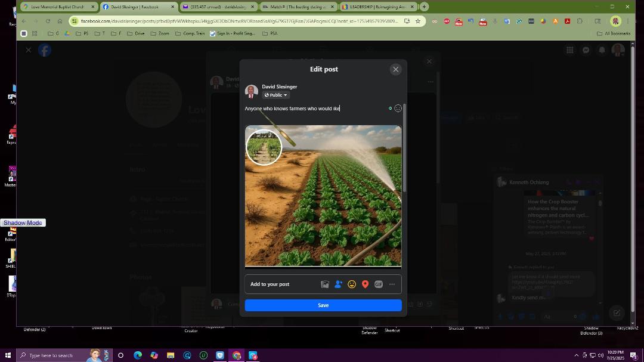This screenshot has width=644, height=362.
Task: Open Sign In - Profit Sing bookmark
Action: coord(233,33)
